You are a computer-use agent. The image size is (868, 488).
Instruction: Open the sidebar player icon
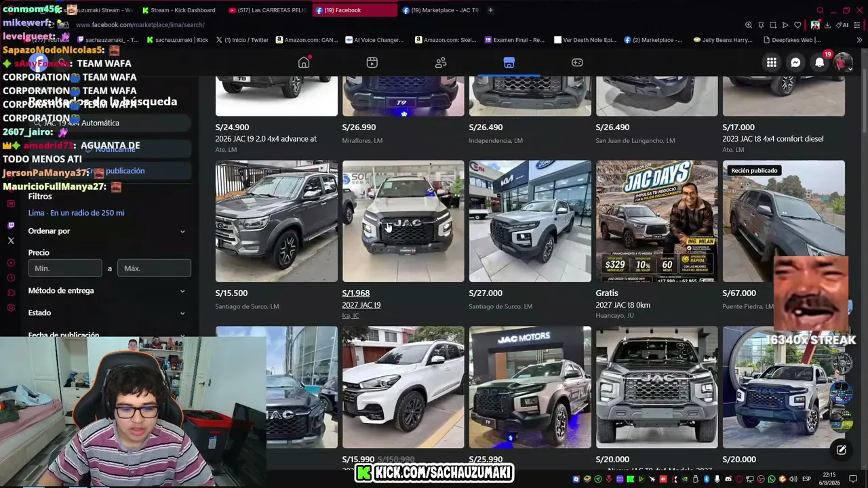(11, 263)
